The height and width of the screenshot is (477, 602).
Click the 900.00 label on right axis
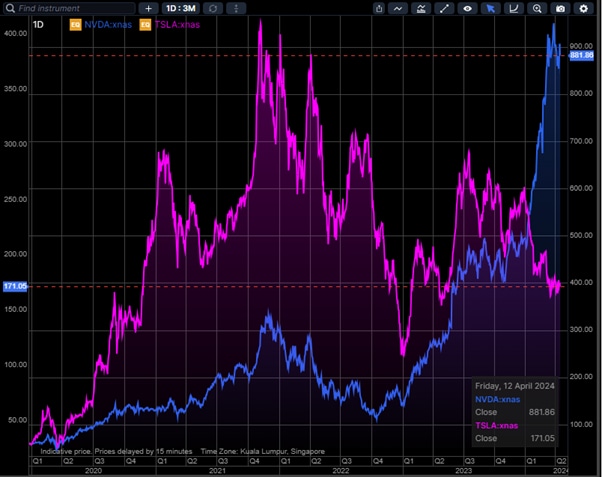coord(581,46)
